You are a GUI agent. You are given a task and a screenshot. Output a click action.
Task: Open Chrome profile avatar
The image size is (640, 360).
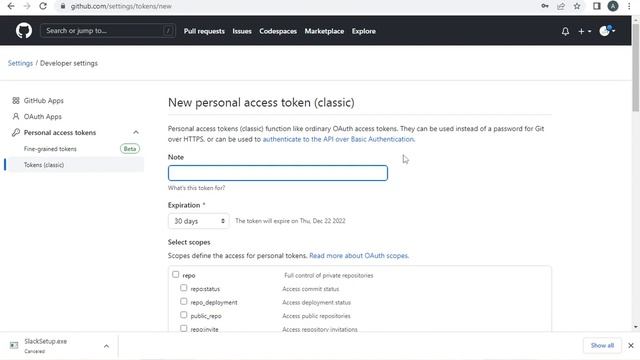click(613, 6)
